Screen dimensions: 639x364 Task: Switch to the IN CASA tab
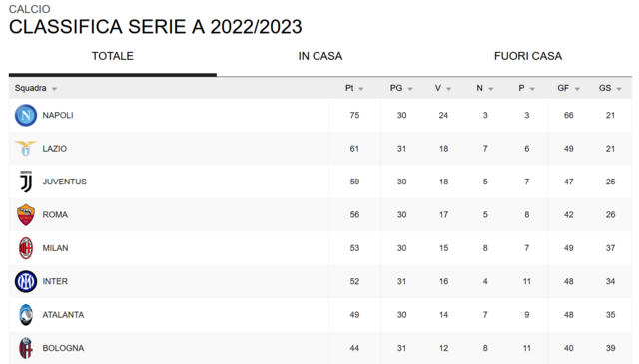click(x=320, y=56)
